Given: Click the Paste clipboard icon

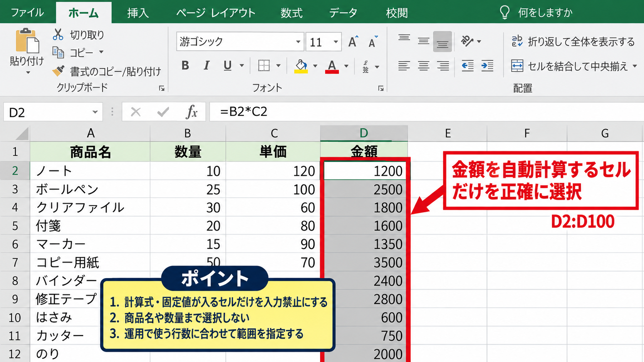Looking at the screenshot, I should click(27, 41).
